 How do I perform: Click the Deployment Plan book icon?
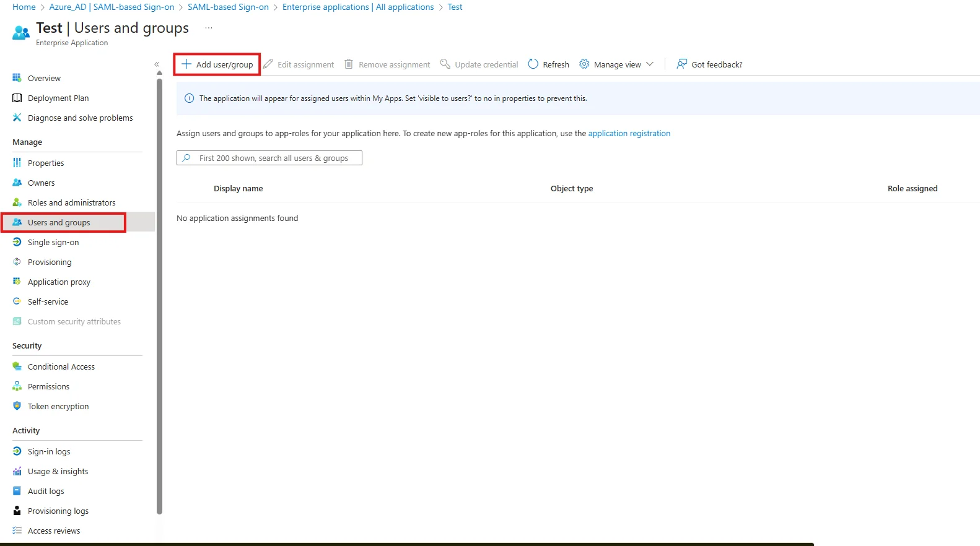(17, 98)
